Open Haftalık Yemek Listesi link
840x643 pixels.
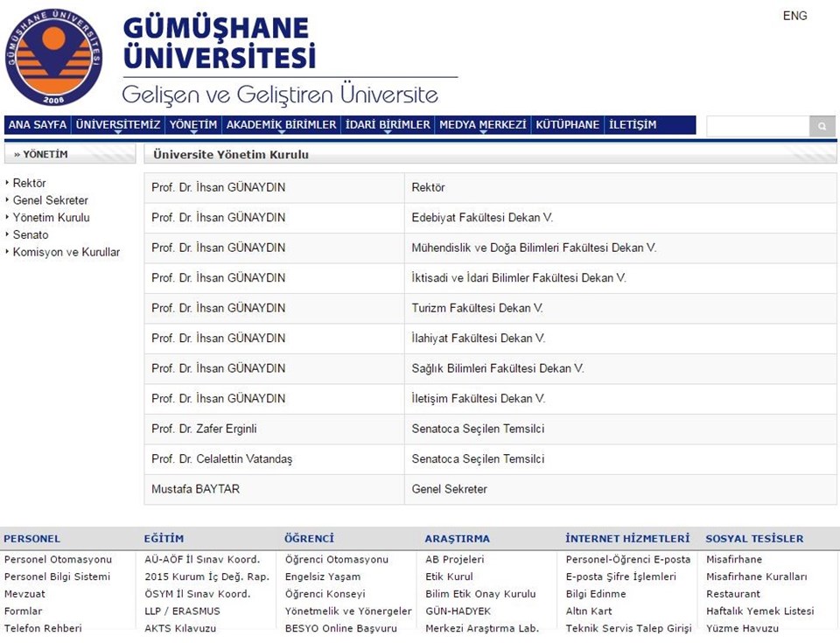pyautogui.click(x=760, y=611)
